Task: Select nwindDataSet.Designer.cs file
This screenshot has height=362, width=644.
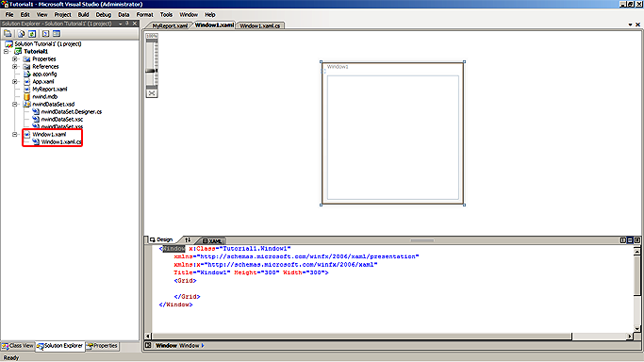Action: 72,111
